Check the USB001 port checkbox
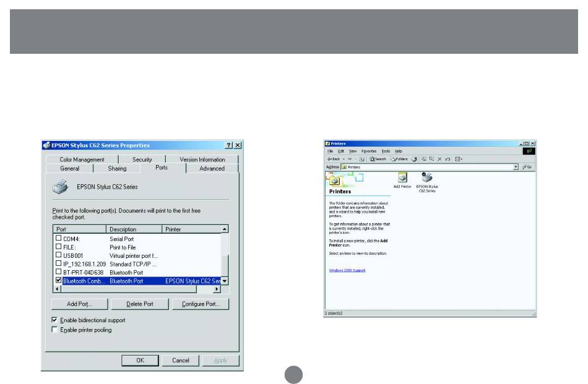 click(59, 255)
